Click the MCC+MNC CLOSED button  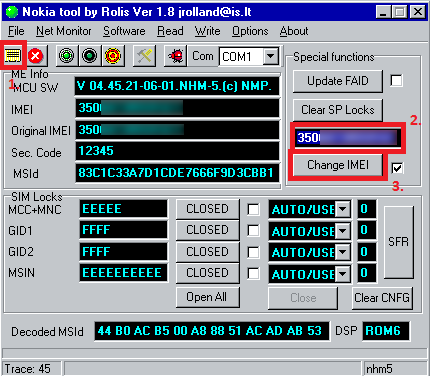(x=207, y=209)
